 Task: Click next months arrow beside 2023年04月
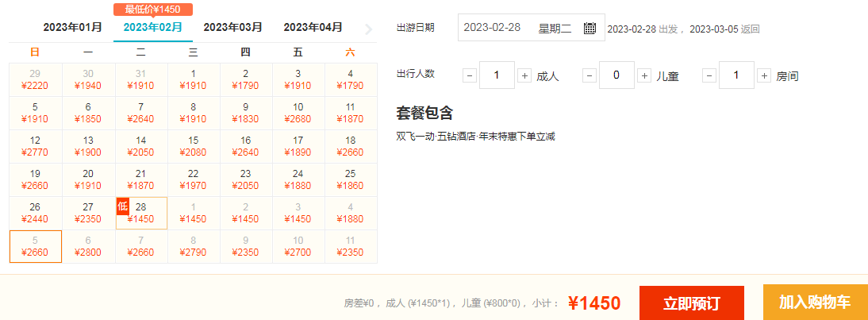pyautogui.click(x=368, y=29)
